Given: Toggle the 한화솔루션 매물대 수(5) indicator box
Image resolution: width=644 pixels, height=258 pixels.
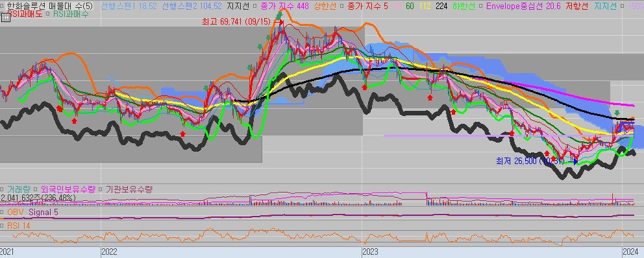Looking at the screenshot, I should click(2, 6).
